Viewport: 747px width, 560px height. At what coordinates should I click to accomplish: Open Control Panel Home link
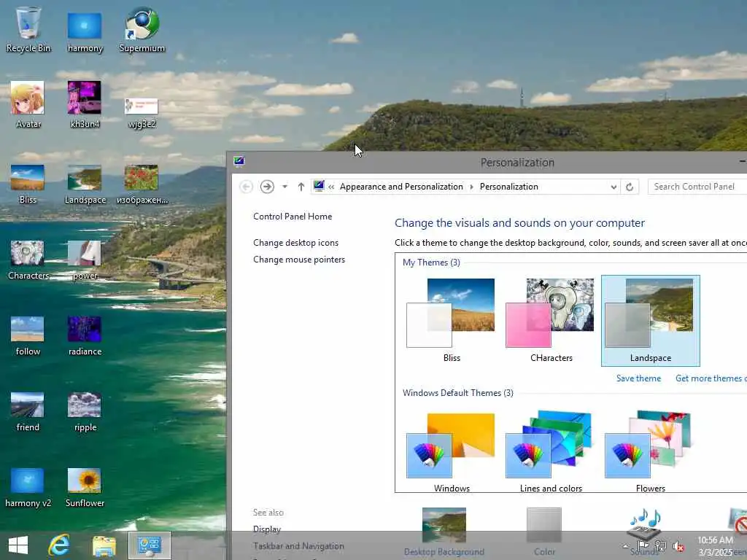[293, 217]
